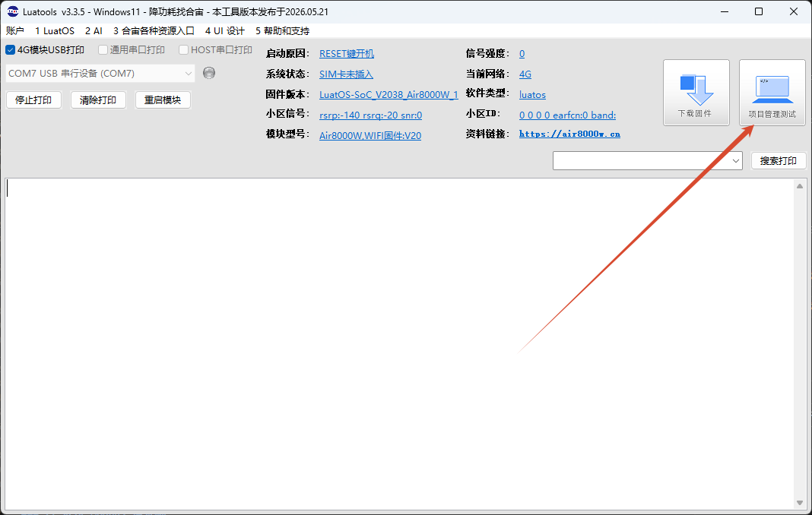The image size is (812, 515).
Task: Click the 清除打印 button
Action: click(x=98, y=100)
